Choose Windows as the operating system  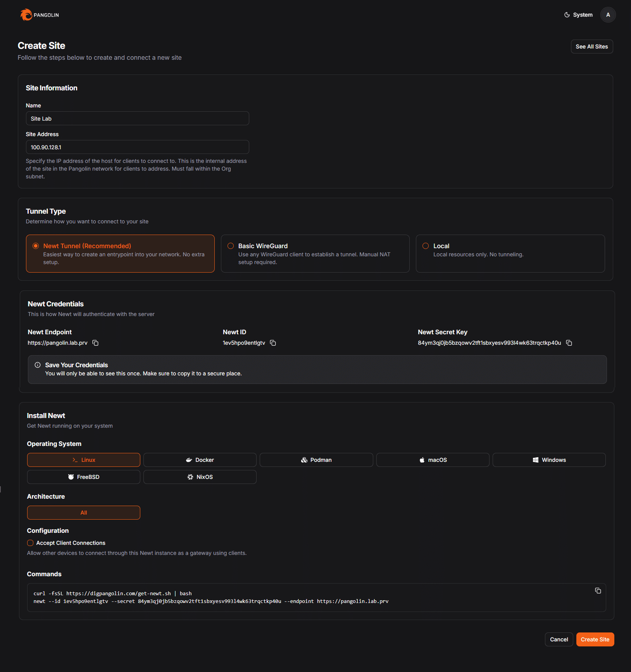click(x=549, y=460)
